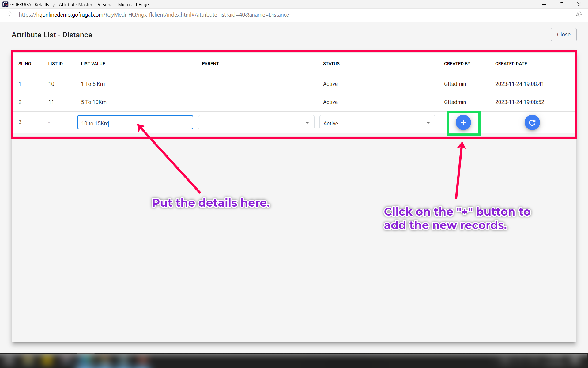Image resolution: width=588 pixels, height=368 pixels.
Task: Click the Read aloud icon in address bar
Action: [578, 15]
